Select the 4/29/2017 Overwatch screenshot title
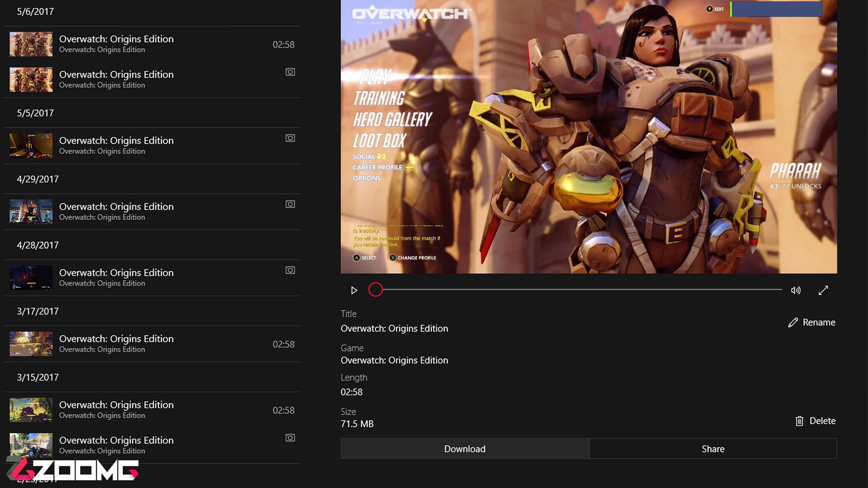 [x=116, y=206]
